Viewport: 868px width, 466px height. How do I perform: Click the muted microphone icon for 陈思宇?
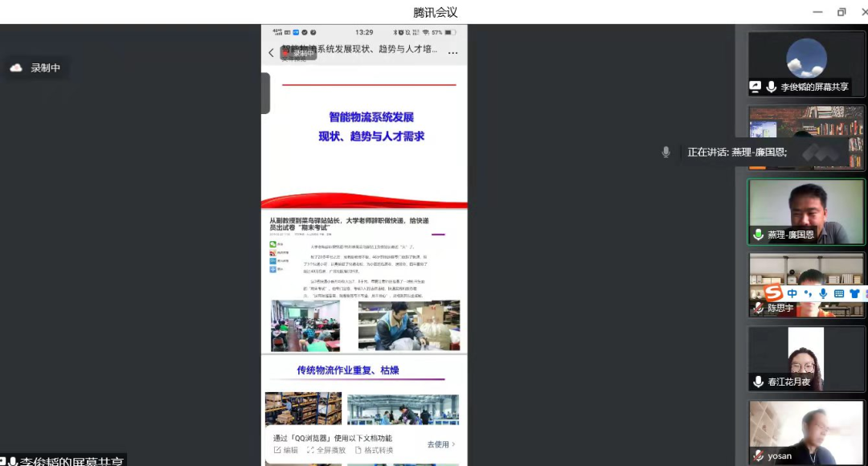[757, 308]
